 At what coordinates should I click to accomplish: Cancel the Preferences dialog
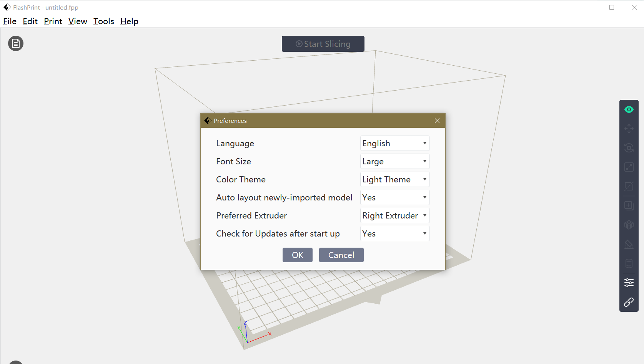pyautogui.click(x=341, y=255)
